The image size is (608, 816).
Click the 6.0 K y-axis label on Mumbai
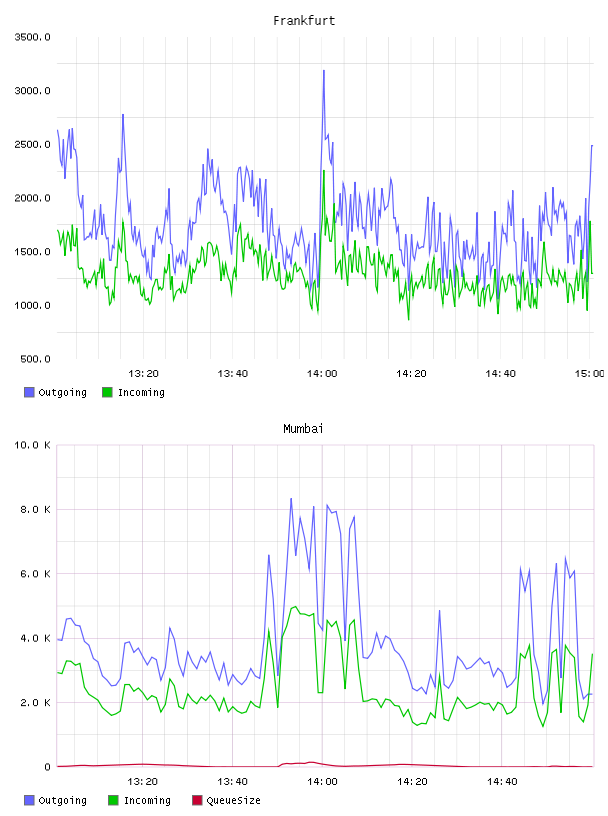pyautogui.click(x=35, y=574)
